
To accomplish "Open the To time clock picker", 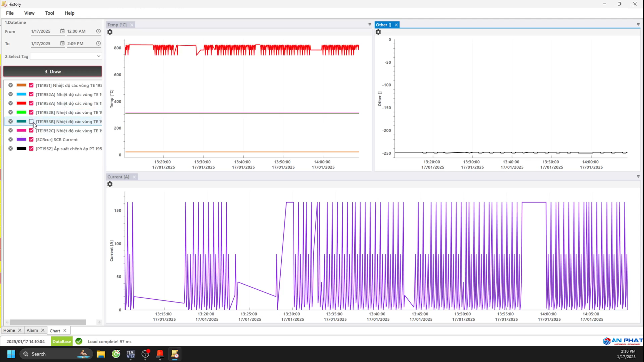I will (x=98, y=44).
